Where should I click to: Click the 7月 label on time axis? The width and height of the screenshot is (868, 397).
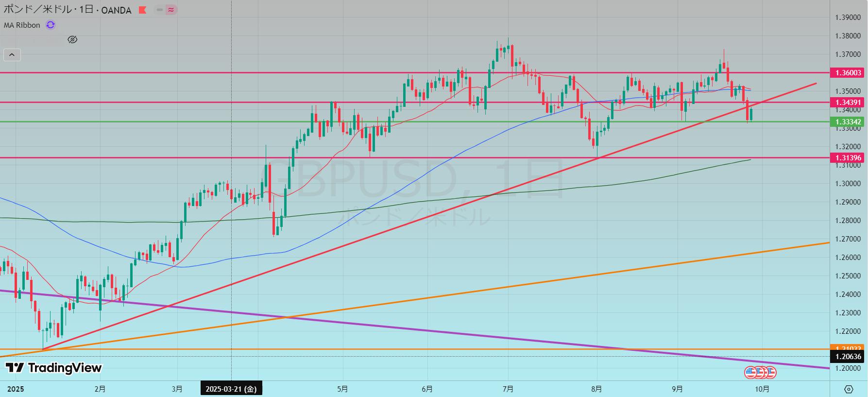pyautogui.click(x=508, y=389)
